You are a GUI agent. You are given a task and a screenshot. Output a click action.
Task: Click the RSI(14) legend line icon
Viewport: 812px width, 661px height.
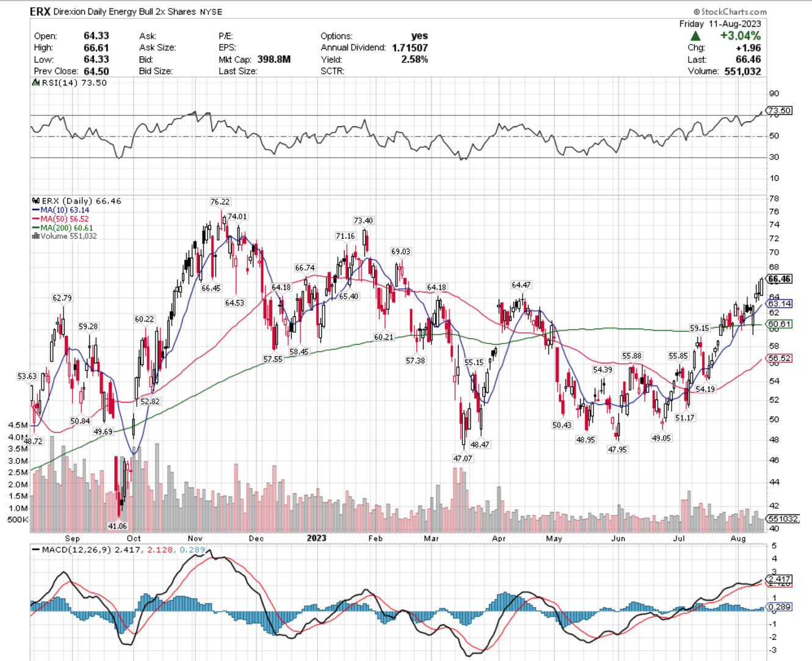tap(35, 83)
